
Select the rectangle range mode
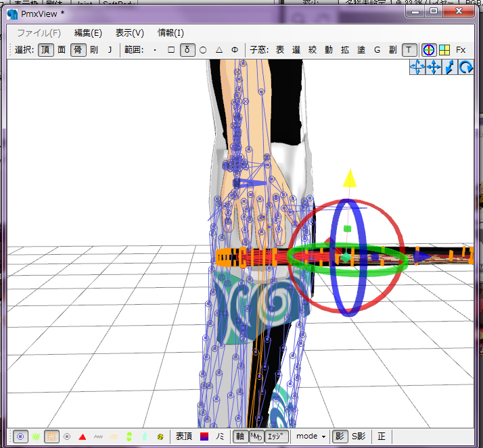pyautogui.click(x=171, y=50)
